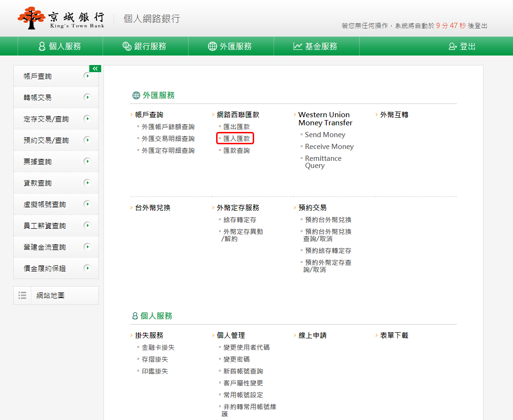
Task: Select 轉帳交易 in the left sidebar
Action: 38,97
